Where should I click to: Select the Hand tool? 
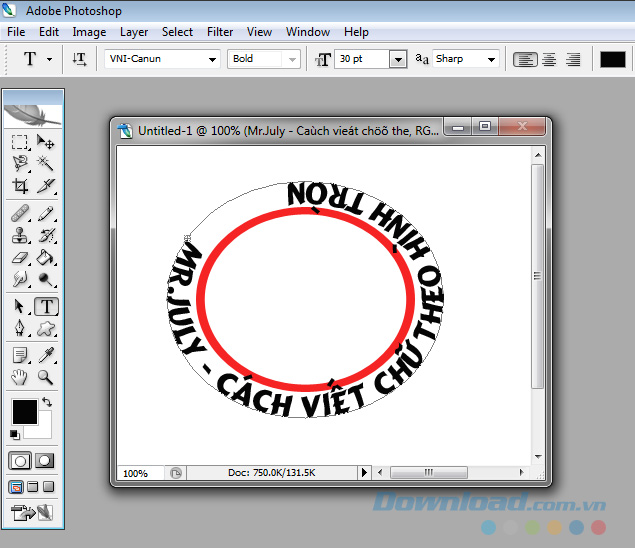coord(20,377)
